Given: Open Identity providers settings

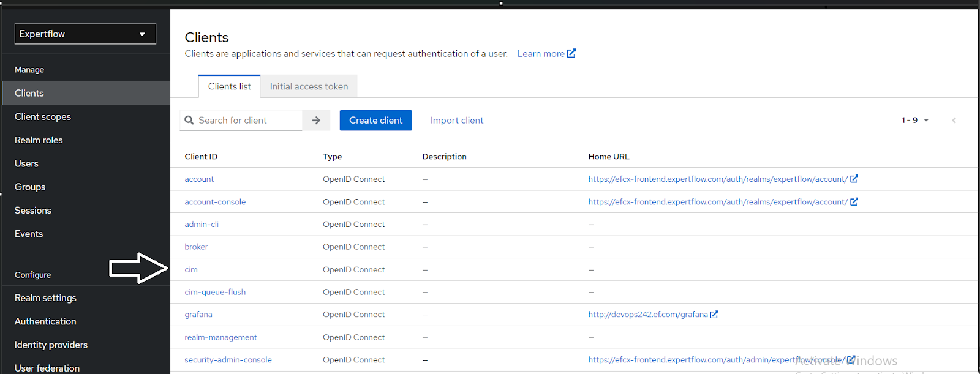Looking at the screenshot, I should click(x=51, y=345).
